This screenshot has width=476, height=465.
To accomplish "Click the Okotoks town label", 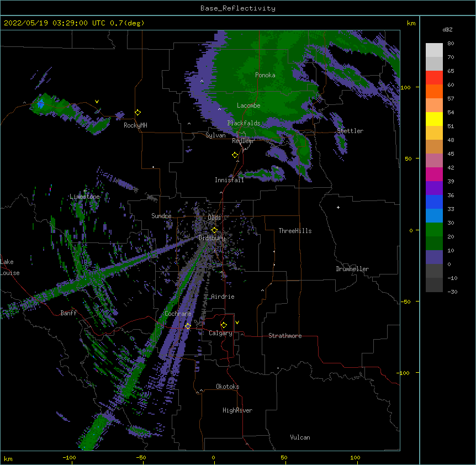I will point(228,387).
